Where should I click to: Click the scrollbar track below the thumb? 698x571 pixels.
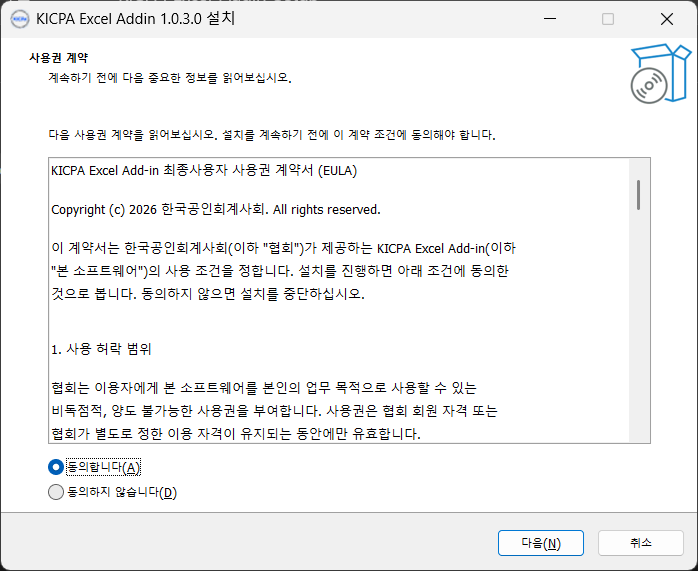point(638,325)
